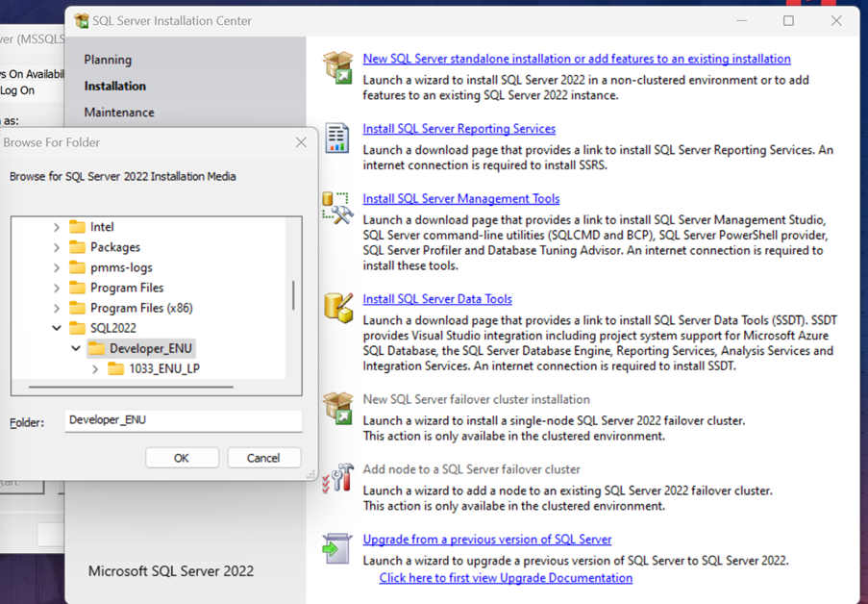Viewport: 868px width, 604px height.
Task: Click the new standalone installation box icon
Action: click(x=337, y=66)
